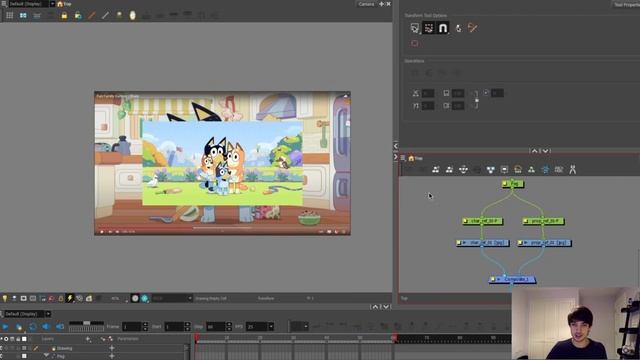Select the Peg selection mode icon in Tool Properties
640x360 pixels.
414,28
